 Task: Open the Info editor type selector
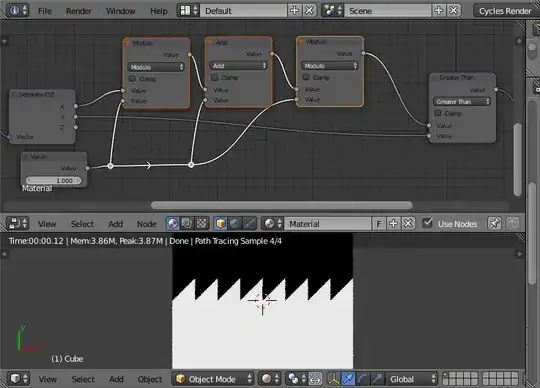18,11
